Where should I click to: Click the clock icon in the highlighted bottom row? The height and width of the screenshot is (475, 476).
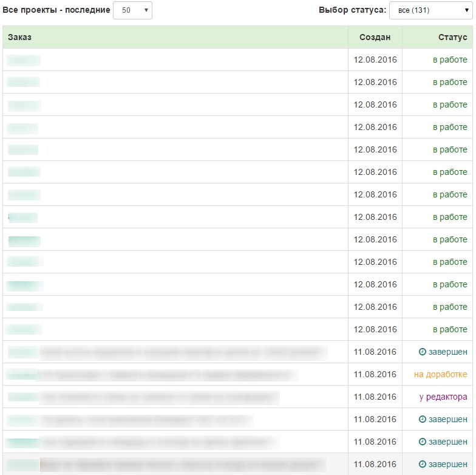pyautogui.click(x=423, y=464)
